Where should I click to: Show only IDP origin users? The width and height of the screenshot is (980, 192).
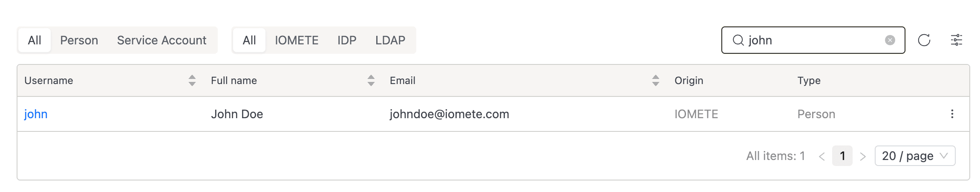click(347, 40)
